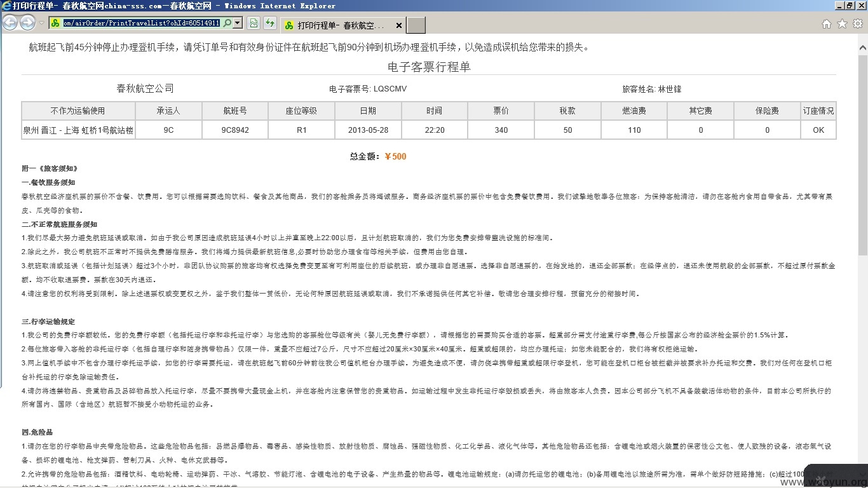The height and width of the screenshot is (488, 868).
Task: Select the PrintTravelList URL in address bar
Action: click(x=140, y=23)
